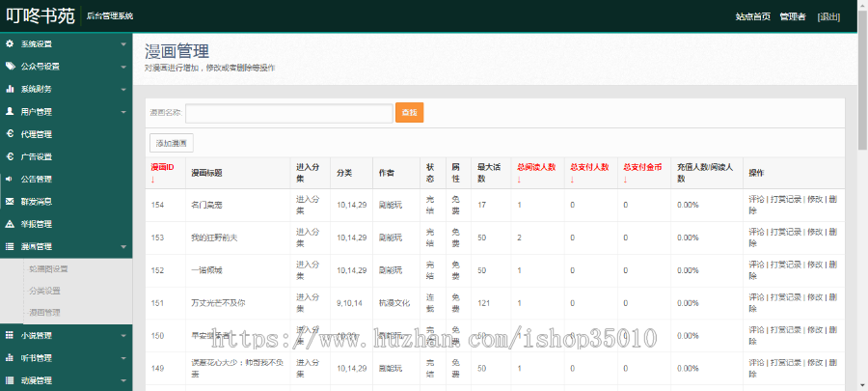The width and height of the screenshot is (868, 391).
Task: Open the 分类设置 submenu item
Action: pos(44,291)
